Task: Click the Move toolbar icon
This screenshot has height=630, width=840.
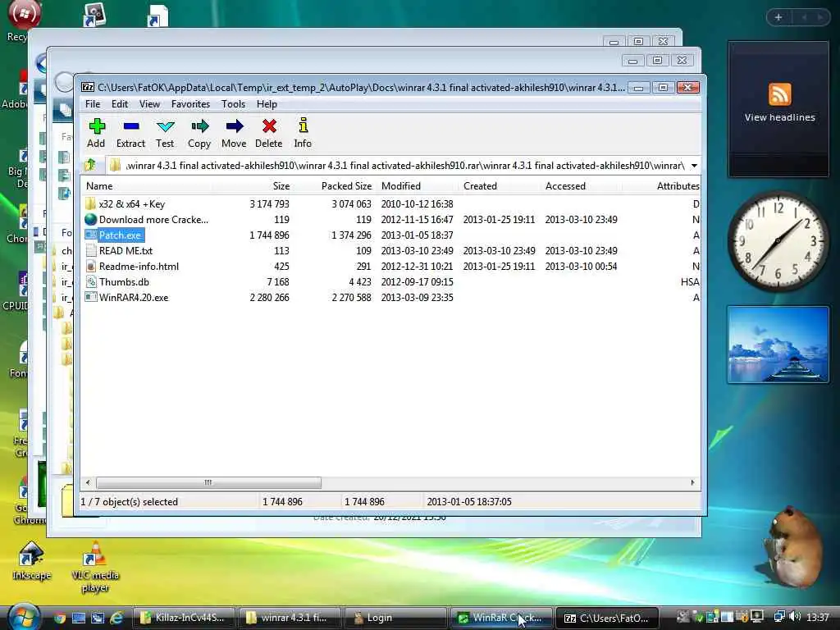Action: click(x=234, y=126)
